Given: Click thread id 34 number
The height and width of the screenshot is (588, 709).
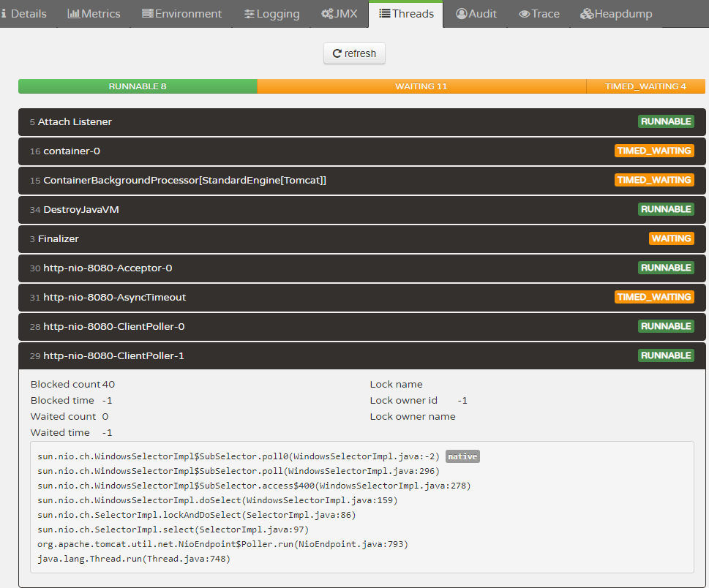Looking at the screenshot, I should click(x=35, y=210).
